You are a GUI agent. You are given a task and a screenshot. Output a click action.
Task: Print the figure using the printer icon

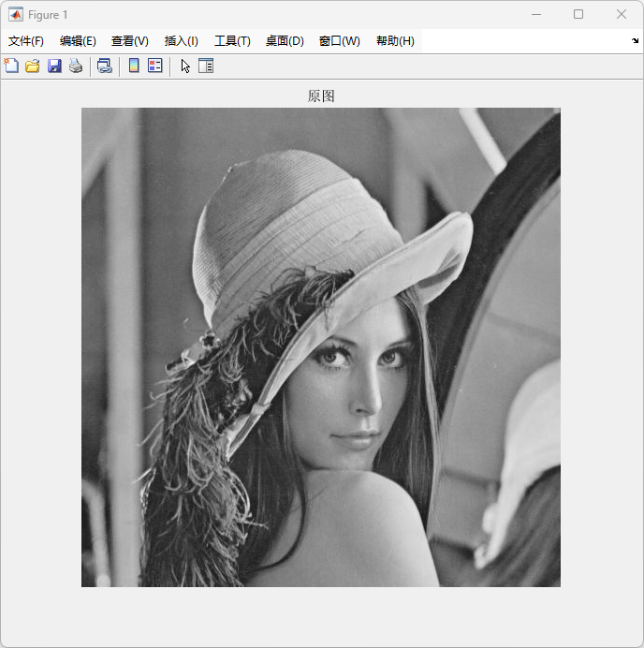tap(76, 66)
